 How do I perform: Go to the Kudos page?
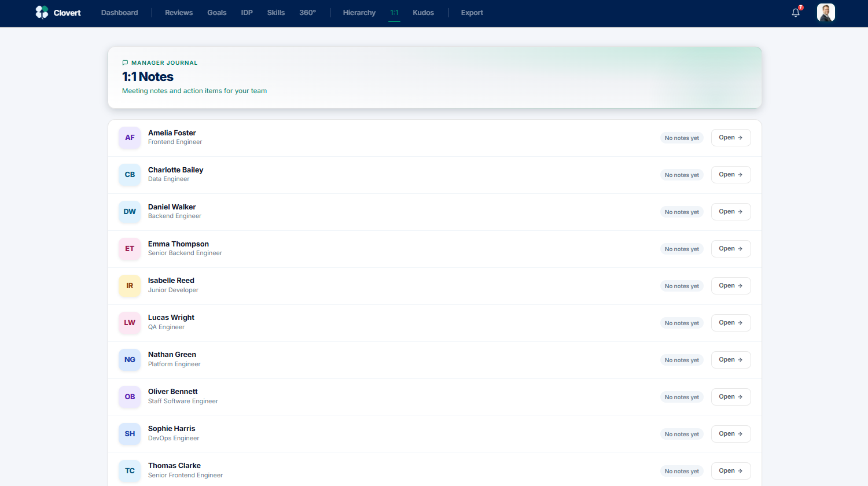[424, 13]
